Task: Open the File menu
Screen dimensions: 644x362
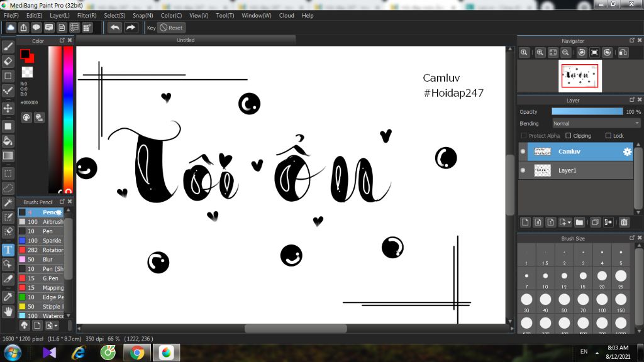Action: pyautogui.click(x=11, y=16)
